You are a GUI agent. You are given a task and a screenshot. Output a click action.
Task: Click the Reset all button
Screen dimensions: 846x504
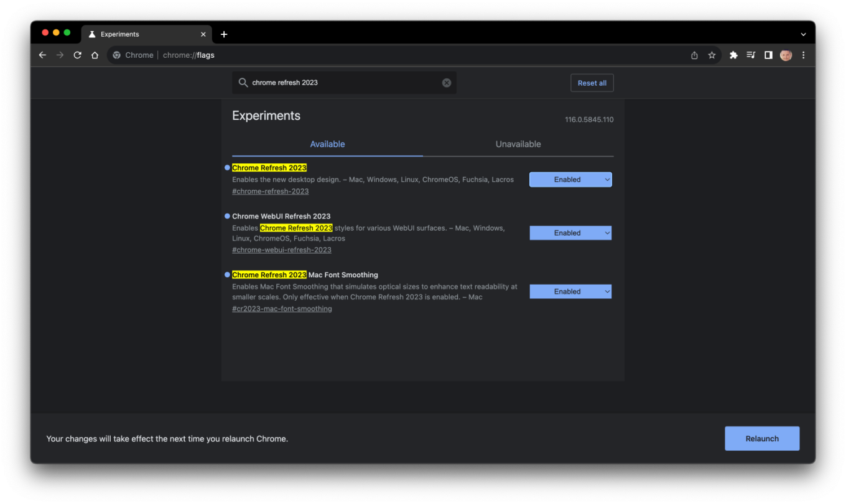[x=592, y=83]
